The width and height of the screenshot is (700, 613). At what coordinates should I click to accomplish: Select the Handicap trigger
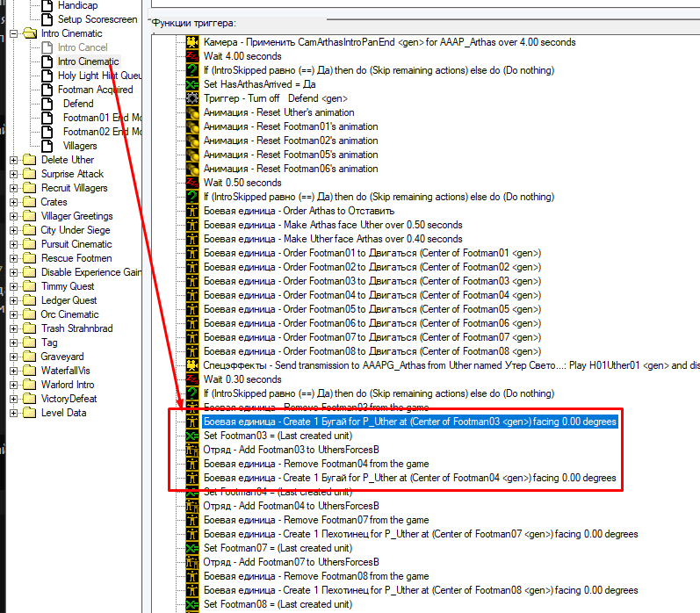77,5
